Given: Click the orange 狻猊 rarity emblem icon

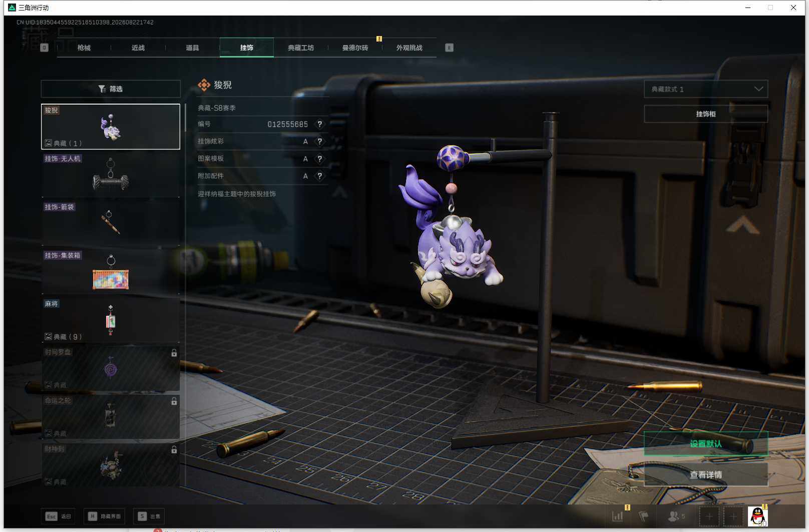Looking at the screenshot, I should pyautogui.click(x=204, y=85).
